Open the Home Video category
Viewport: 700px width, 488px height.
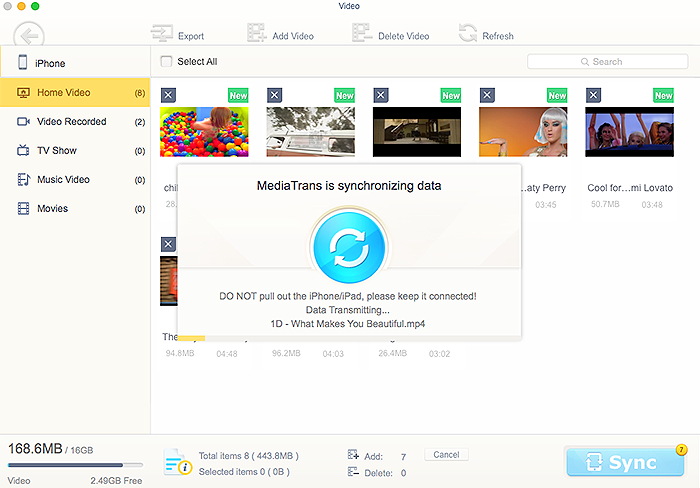point(75,92)
